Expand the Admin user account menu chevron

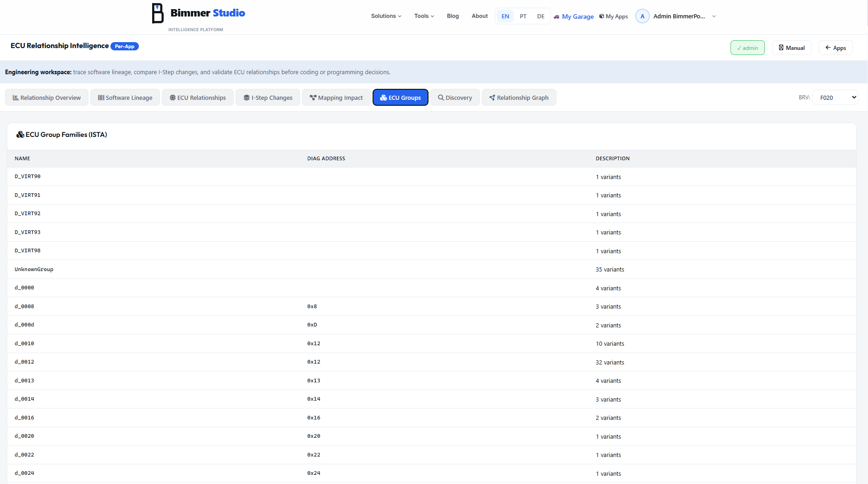714,16
